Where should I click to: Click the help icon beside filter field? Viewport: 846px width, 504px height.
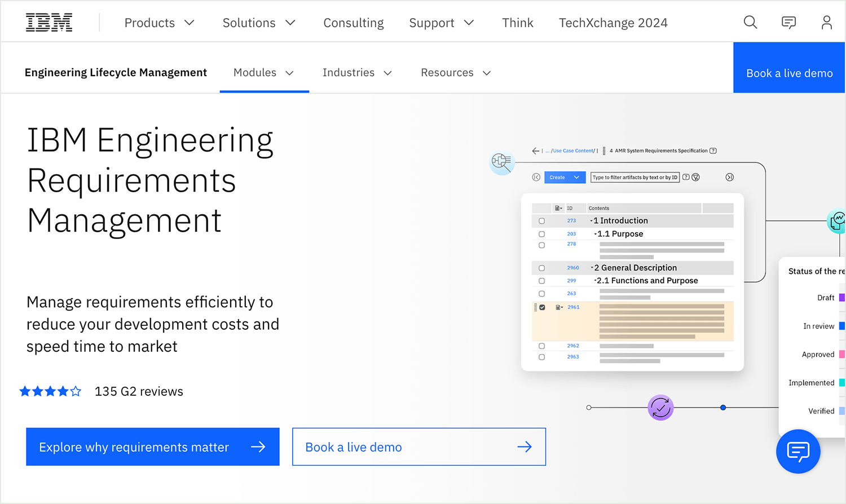coord(686,177)
